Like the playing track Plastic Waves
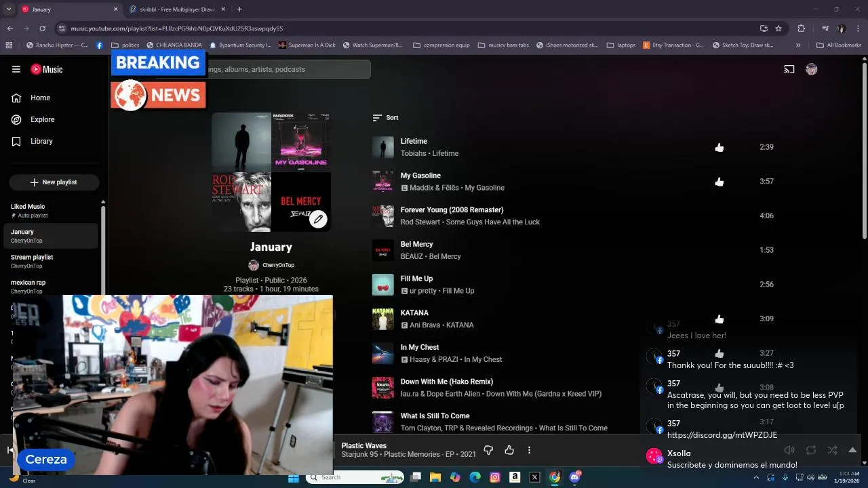The height and width of the screenshot is (488, 868). click(509, 450)
